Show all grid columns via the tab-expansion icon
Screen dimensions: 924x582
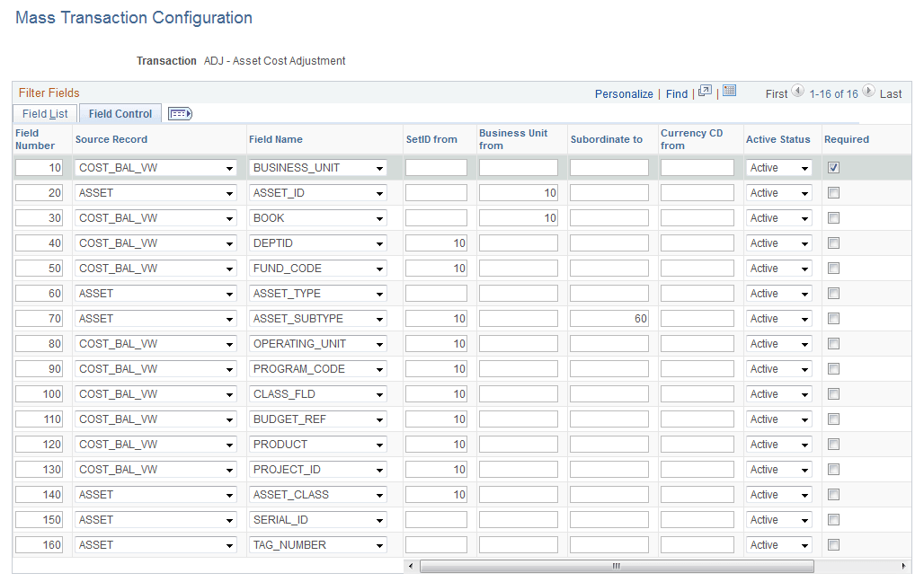[177, 113]
